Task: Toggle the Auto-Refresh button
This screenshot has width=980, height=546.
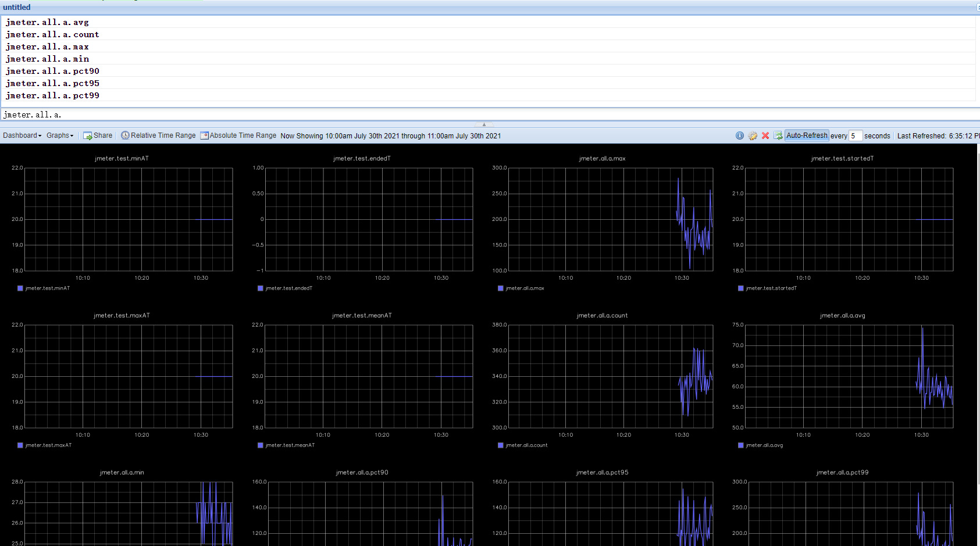Action: [x=806, y=135]
